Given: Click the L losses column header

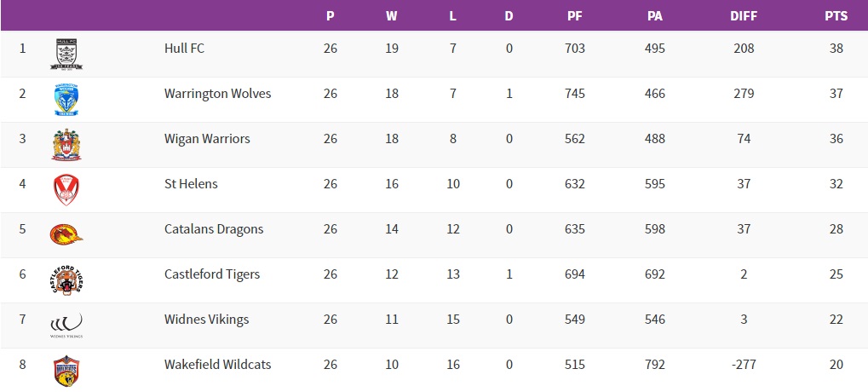Looking at the screenshot, I should tap(453, 16).
